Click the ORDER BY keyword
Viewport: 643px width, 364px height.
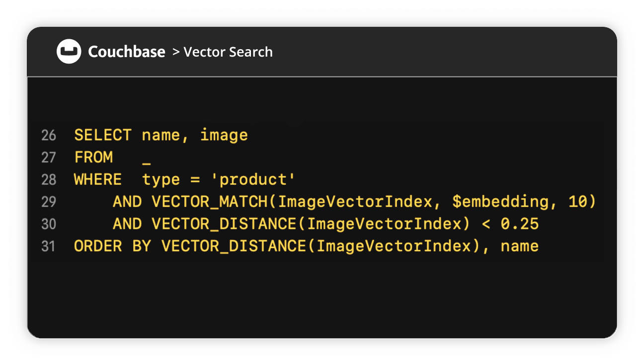[112, 246]
